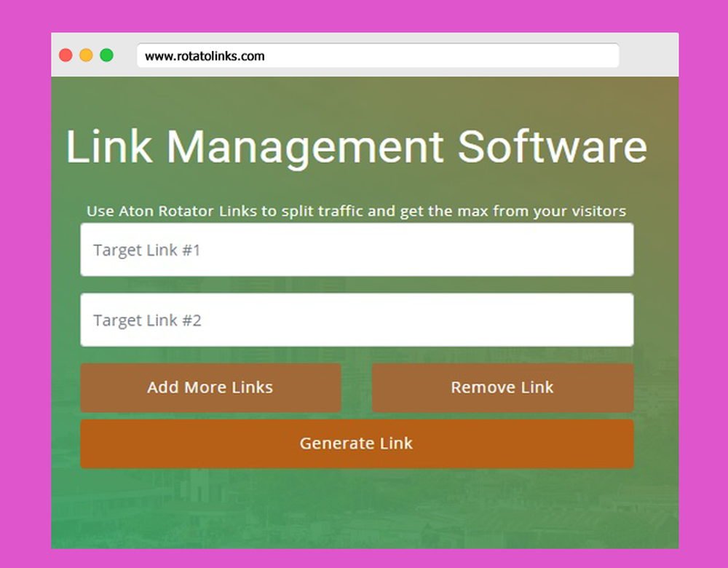Select the browser address bar

[377, 55]
